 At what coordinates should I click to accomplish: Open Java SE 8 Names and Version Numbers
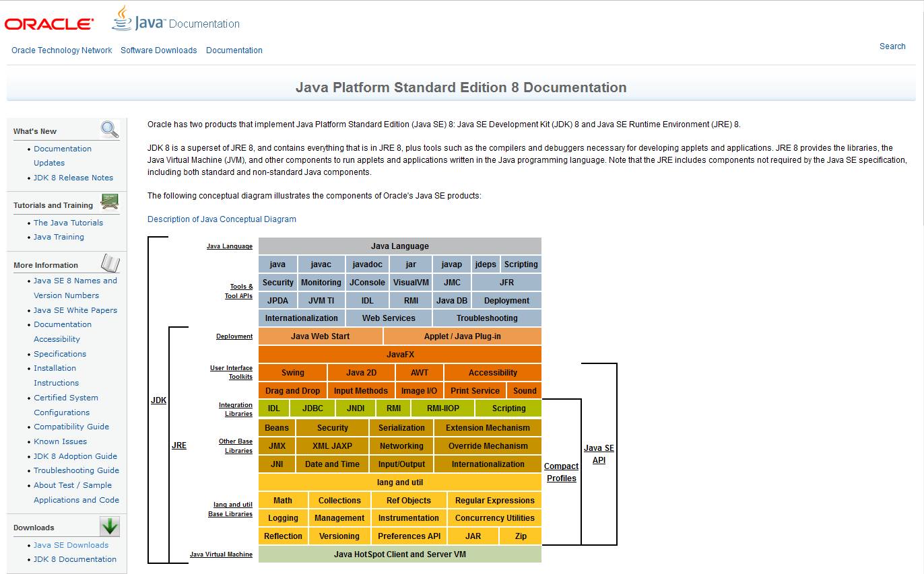pos(75,288)
